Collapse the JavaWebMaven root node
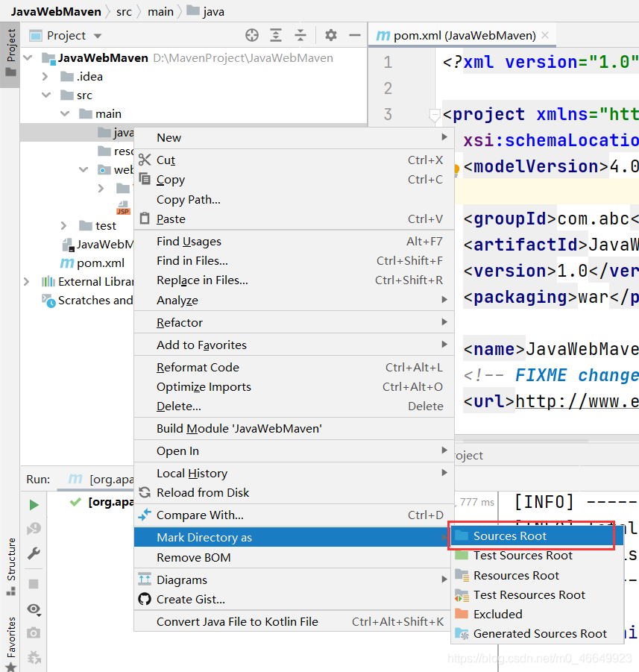Viewport: 639px width, 672px height. click(x=28, y=58)
